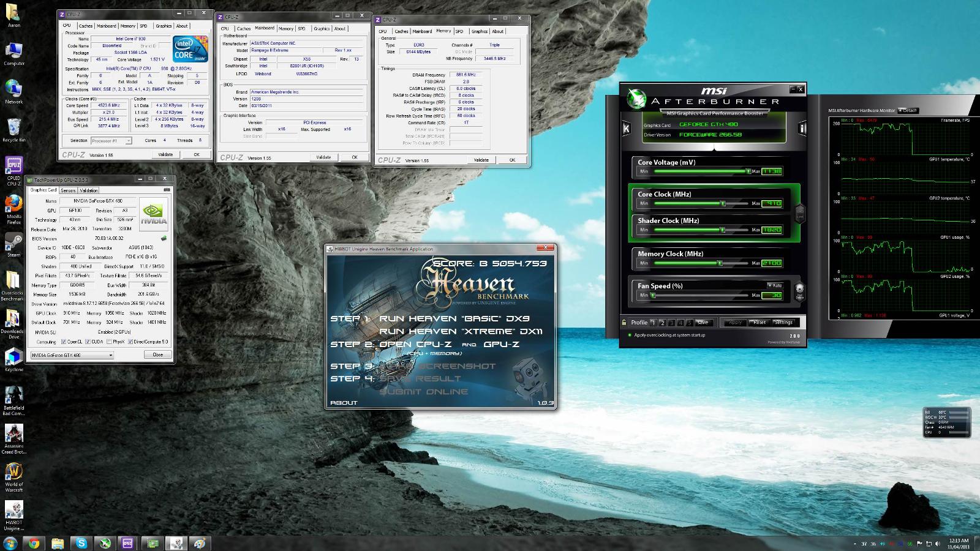Click the Windows Start orb

coord(10,543)
